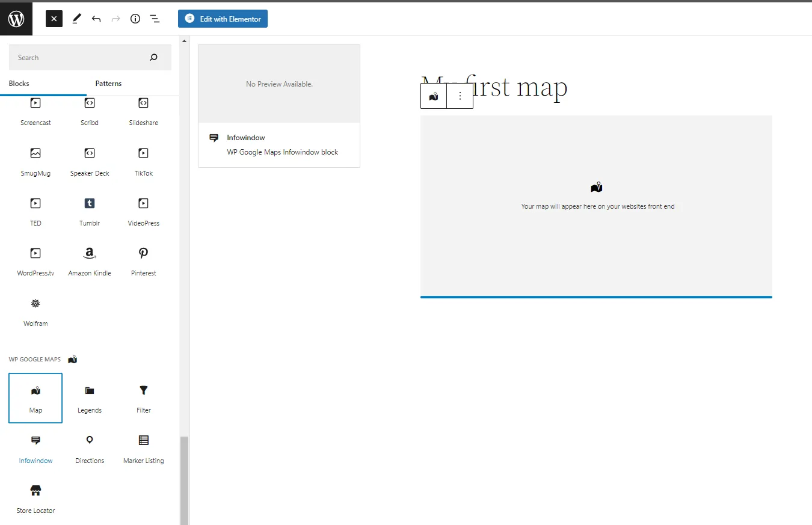Open the Document Overview panel
812x525 pixels.
[155, 19]
